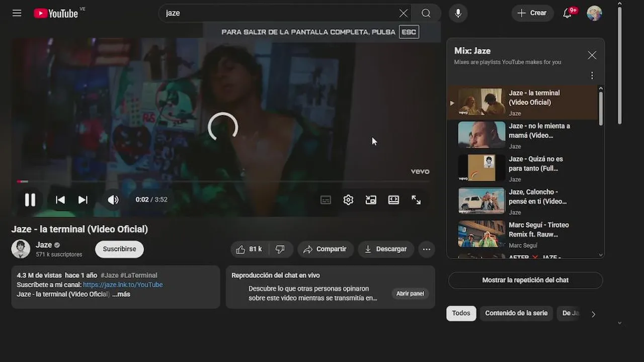The image size is (644, 362).
Task: Expand description with ...más
Action: pos(121,294)
